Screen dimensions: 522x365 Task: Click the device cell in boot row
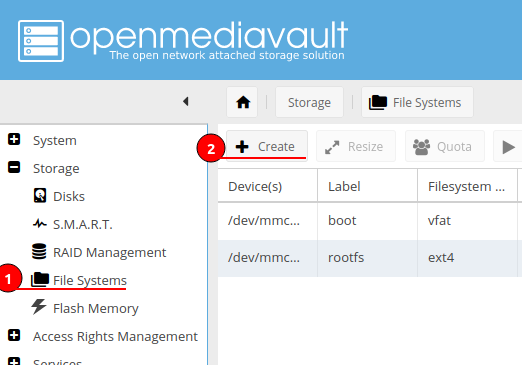(x=267, y=221)
